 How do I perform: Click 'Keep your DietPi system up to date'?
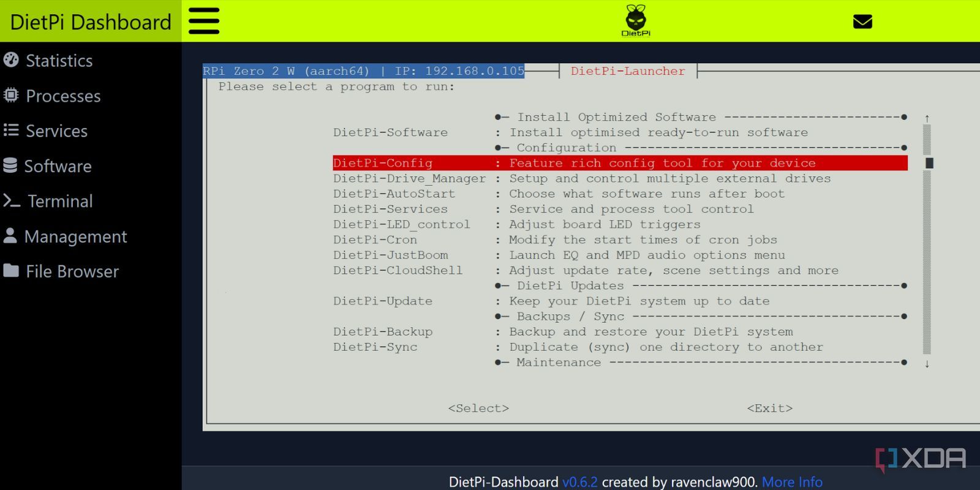pyautogui.click(x=639, y=301)
